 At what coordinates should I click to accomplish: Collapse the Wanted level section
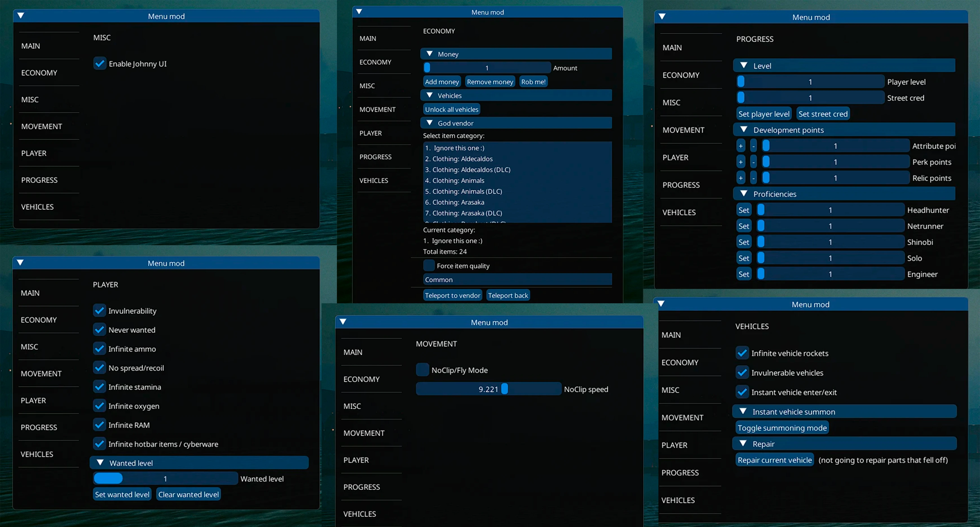click(x=100, y=462)
